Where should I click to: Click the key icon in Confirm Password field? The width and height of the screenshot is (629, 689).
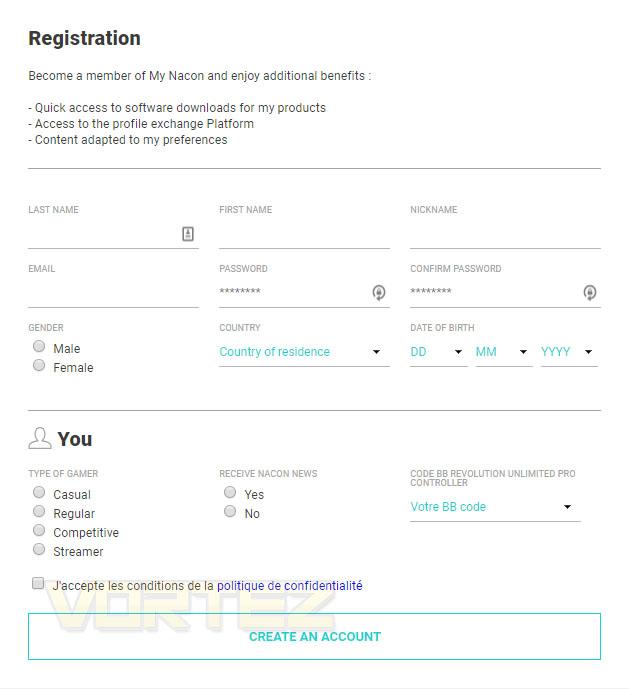pos(589,292)
